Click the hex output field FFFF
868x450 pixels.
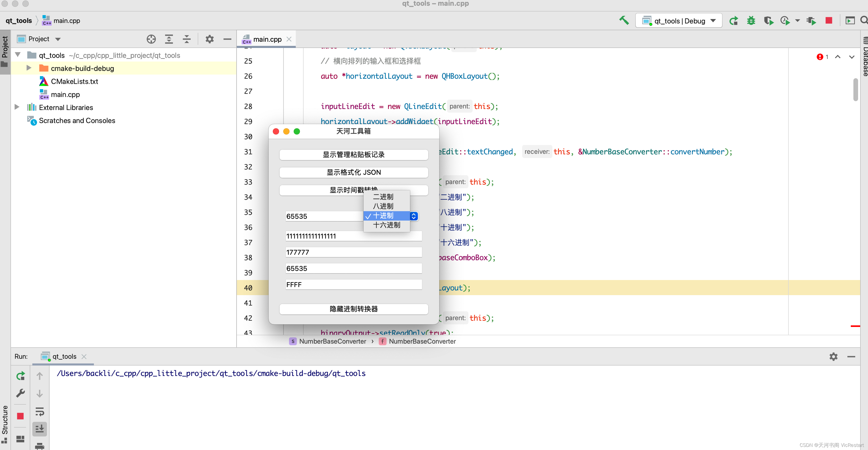click(x=353, y=285)
